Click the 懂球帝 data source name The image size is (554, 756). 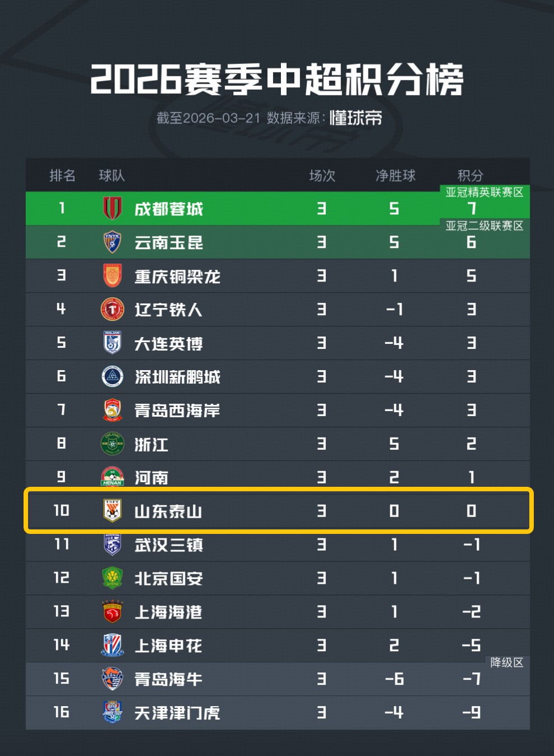356,118
